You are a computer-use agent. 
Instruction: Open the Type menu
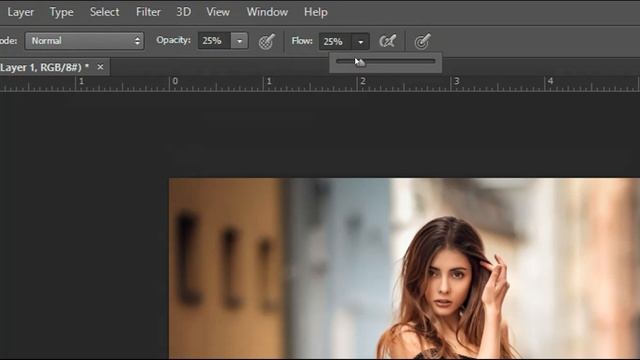coord(61,12)
